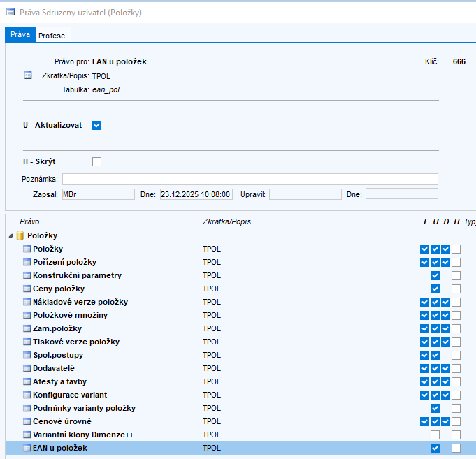Click the Položky database folder icon
This screenshot has height=459, width=476.
(x=20, y=236)
